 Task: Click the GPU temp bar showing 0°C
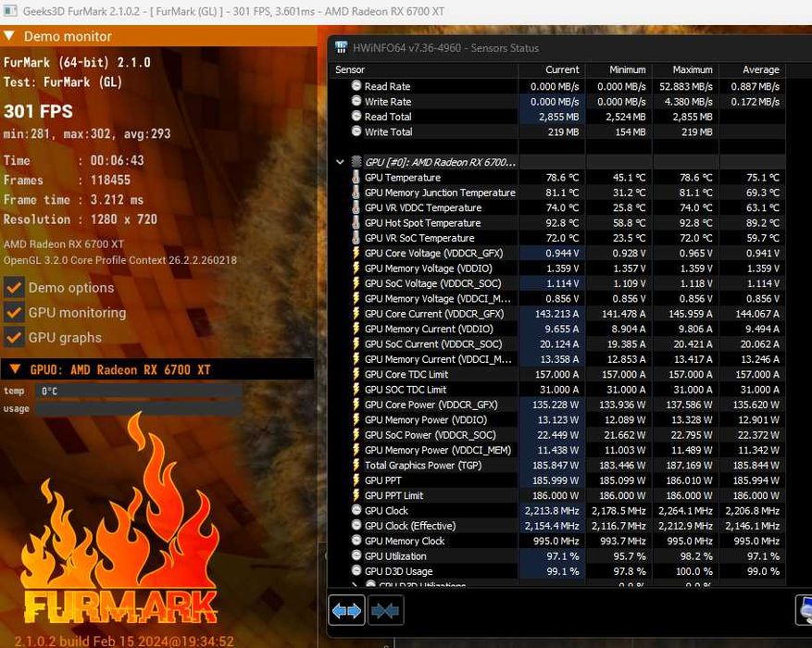[138, 391]
